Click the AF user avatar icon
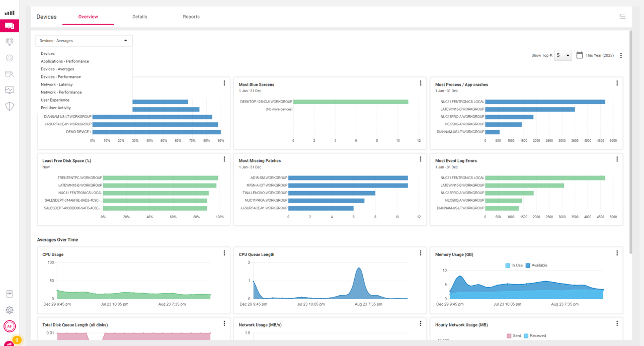Viewport: 644px width, 346px height. tap(9, 326)
